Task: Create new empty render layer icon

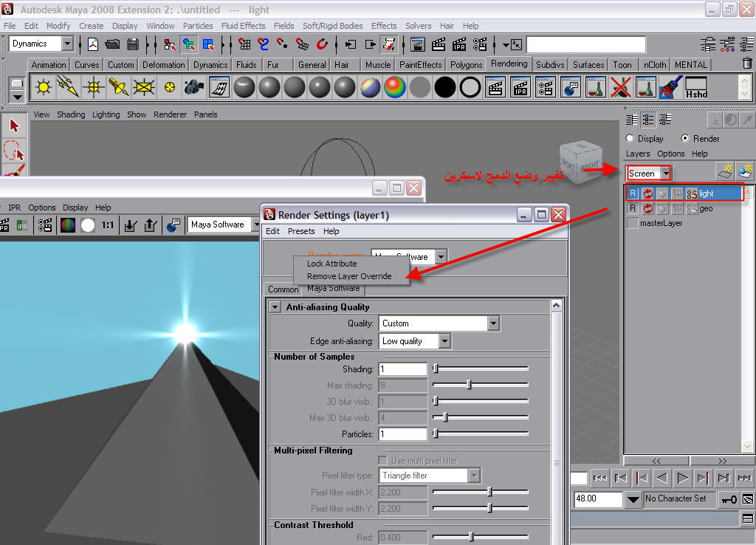Action: click(725, 171)
